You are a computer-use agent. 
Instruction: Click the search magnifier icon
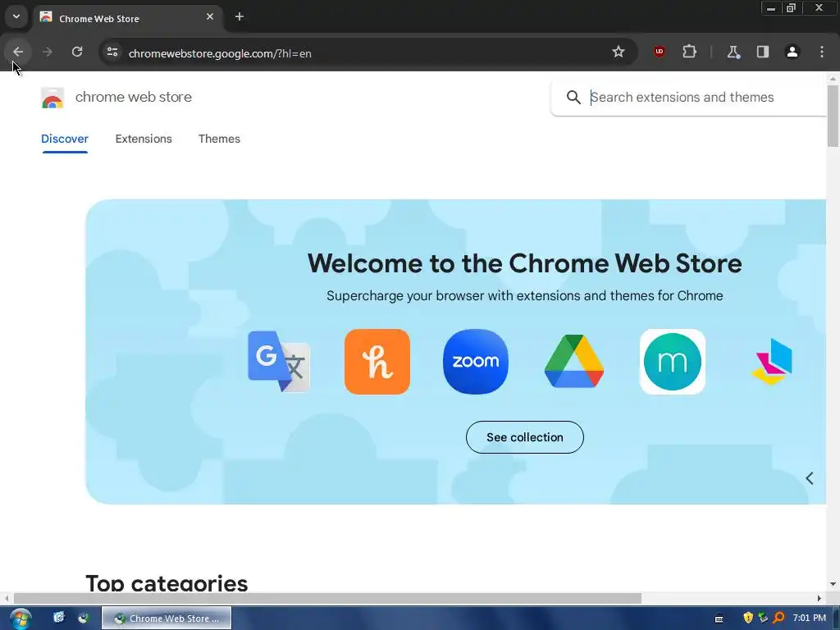click(x=573, y=97)
